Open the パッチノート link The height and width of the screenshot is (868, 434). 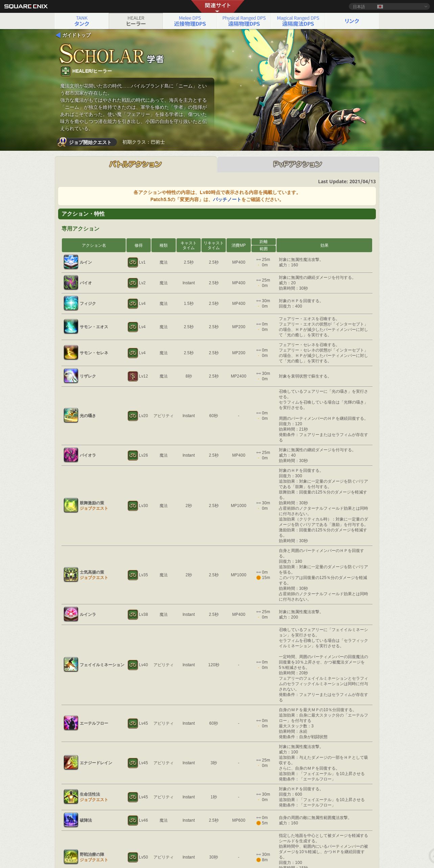click(227, 199)
